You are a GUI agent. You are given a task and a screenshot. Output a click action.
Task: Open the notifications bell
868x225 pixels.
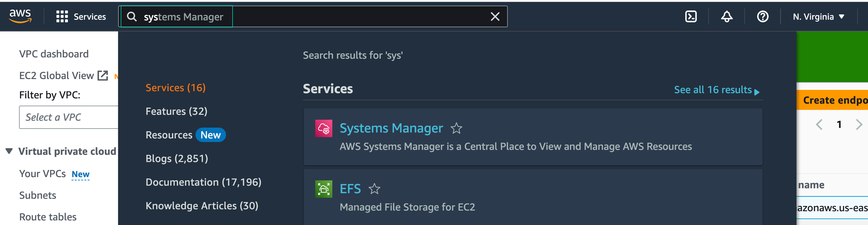click(727, 16)
